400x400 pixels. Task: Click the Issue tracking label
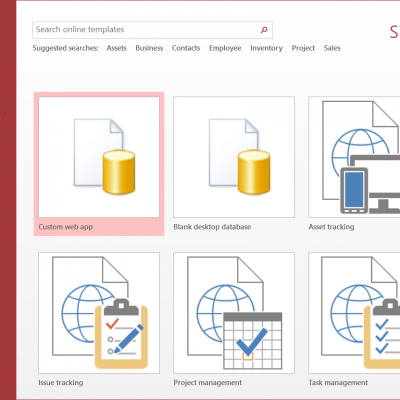pos(61,383)
